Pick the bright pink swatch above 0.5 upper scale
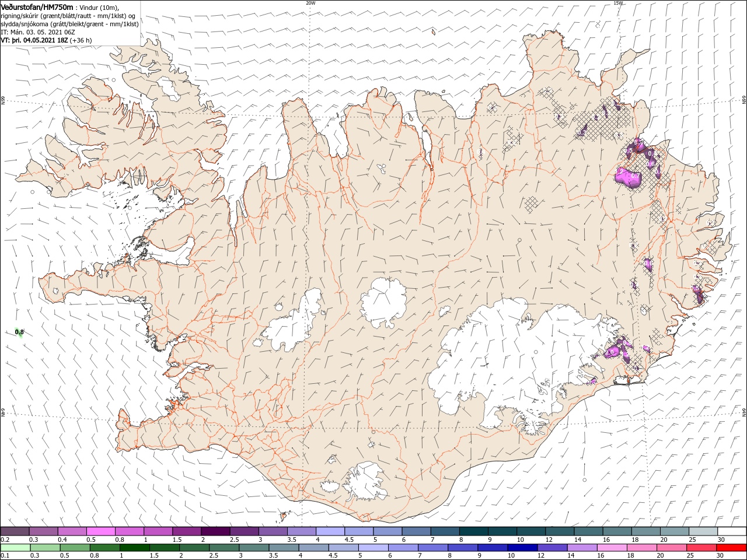This screenshot has height=560, width=747. [101, 531]
